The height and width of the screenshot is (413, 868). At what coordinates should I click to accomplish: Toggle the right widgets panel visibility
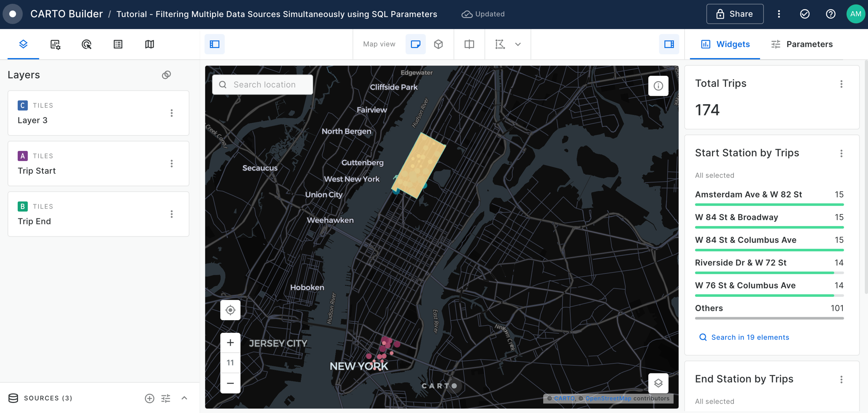coord(669,44)
